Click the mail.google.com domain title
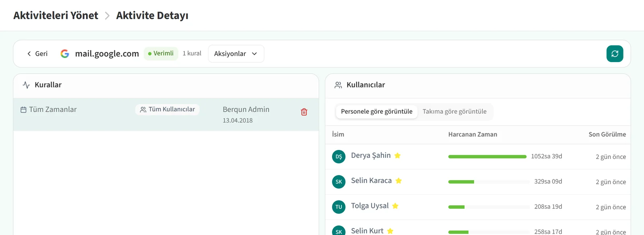Screen dimensions: 644x235 pyautogui.click(x=107, y=54)
